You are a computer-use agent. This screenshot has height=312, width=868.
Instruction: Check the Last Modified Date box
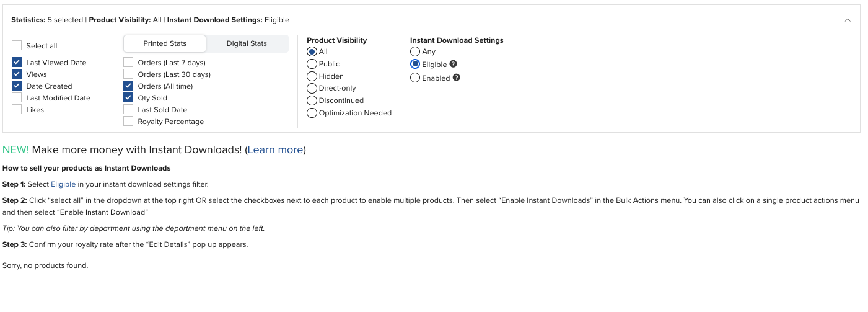tap(17, 97)
